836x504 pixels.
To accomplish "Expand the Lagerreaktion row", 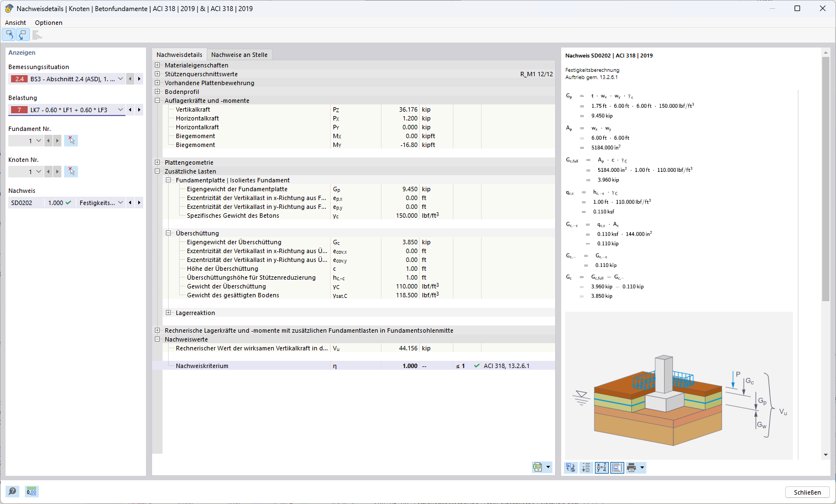I will click(168, 313).
